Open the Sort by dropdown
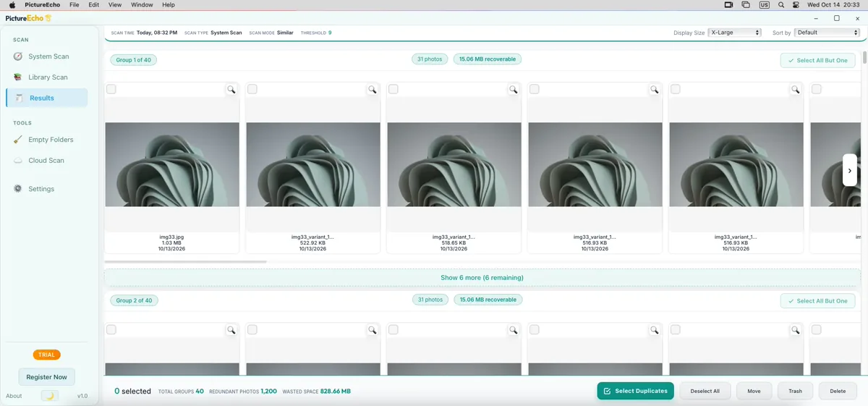 [827, 33]
